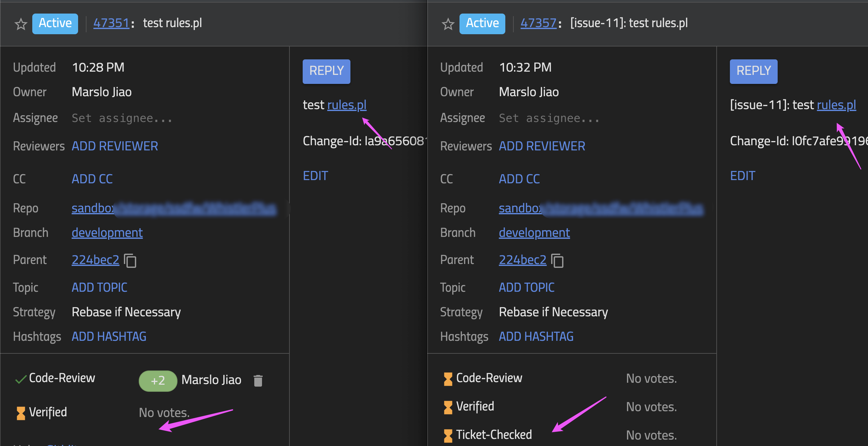Click Active status badge on change 47357

tap(482, 24)
